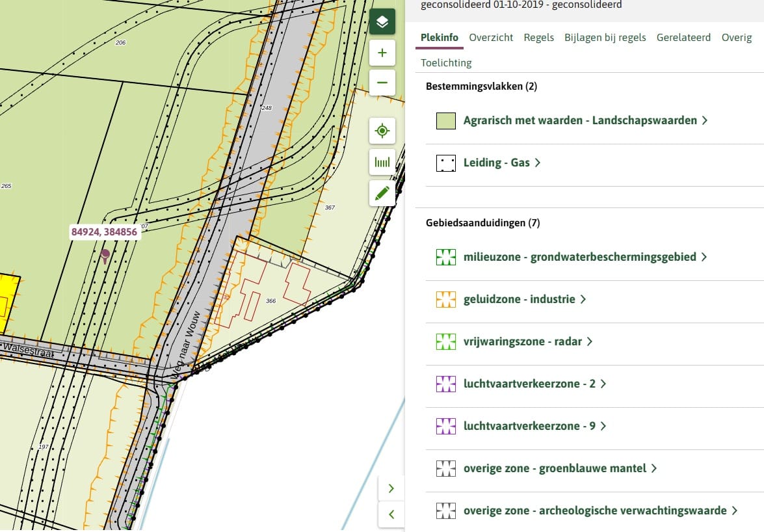Activate the drawing pencil tool
This screenshot has height=532, width=764.
pyautogui.click(x=382, y=193)
